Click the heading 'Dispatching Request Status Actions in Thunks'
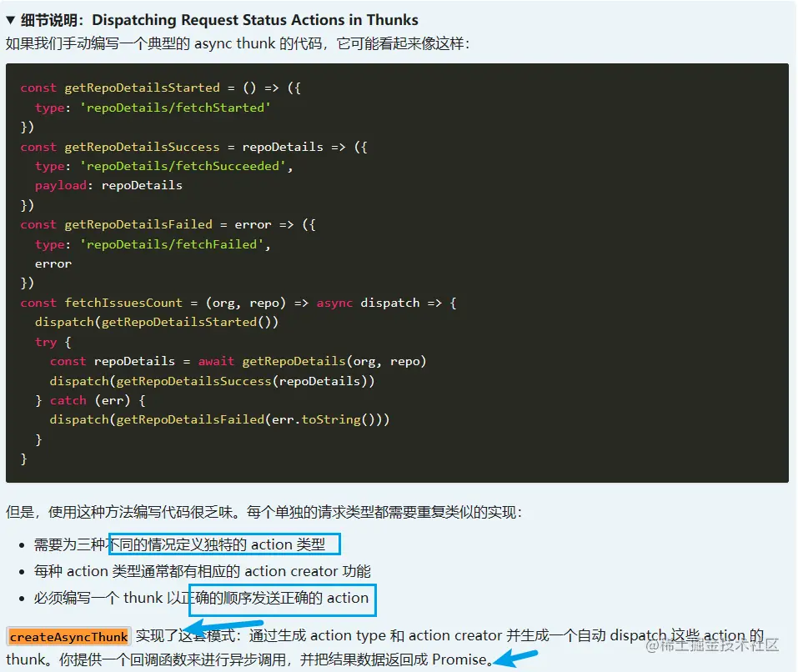798x672 pixels. 255,20
